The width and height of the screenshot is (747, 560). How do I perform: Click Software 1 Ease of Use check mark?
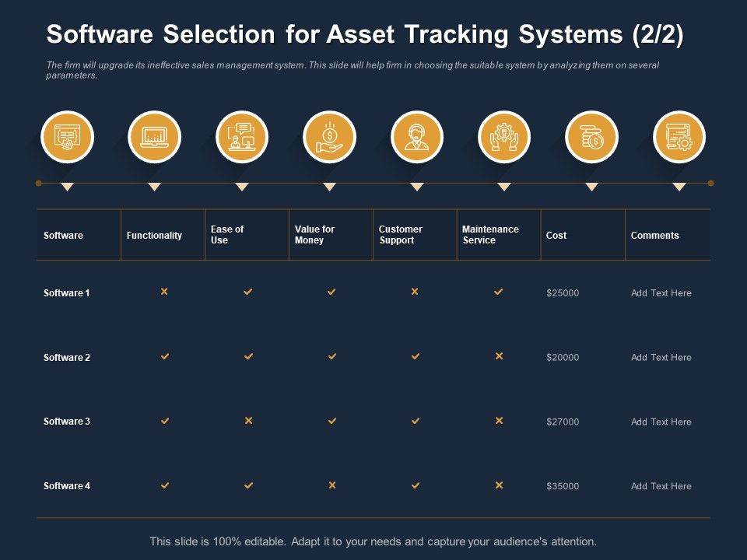tap(248, 292)
